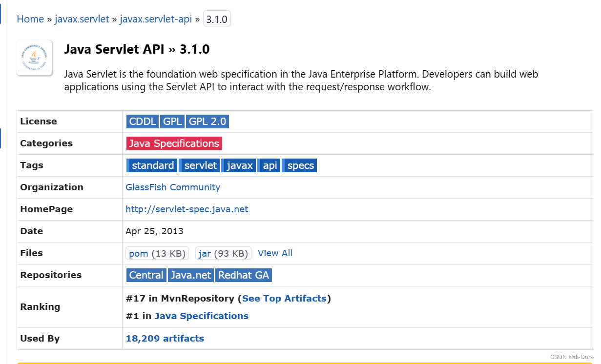The width and height of the screenshot is (601, 364).
Task: Open Java Specifications ranking link
Action: point(202,316)
